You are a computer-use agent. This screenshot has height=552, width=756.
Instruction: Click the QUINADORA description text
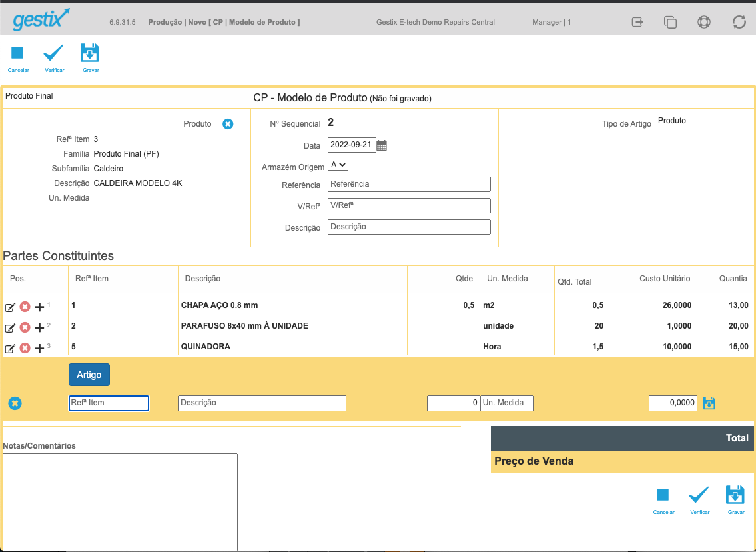point(205,347)
